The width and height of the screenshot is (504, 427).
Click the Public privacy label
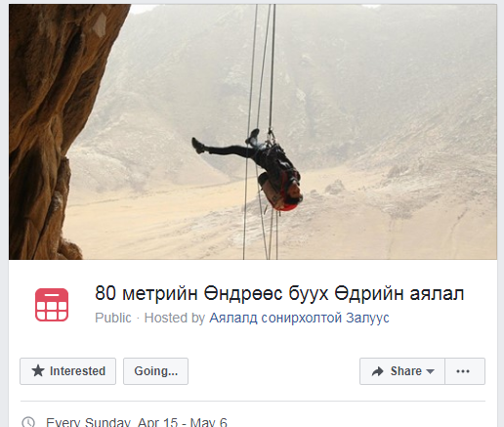tap(113, 318)
